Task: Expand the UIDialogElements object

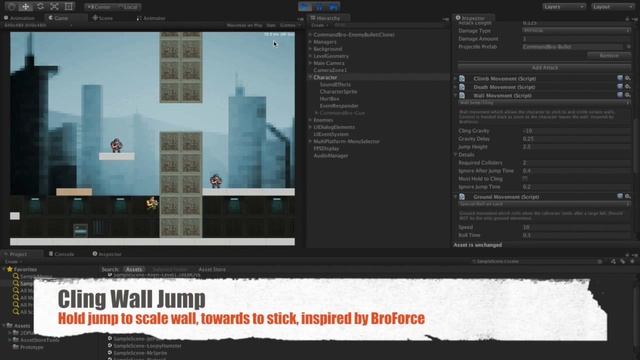Action: 310,127
